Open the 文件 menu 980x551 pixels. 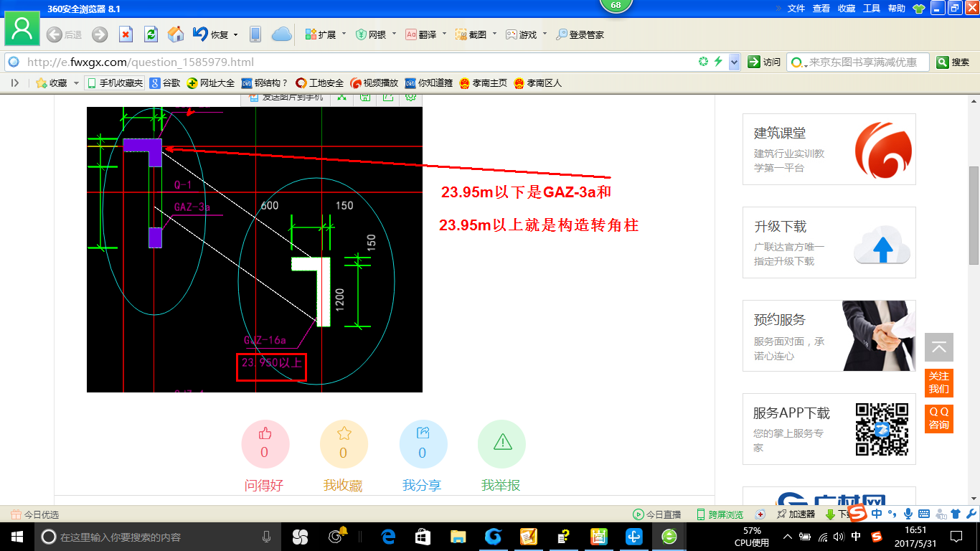point(796,9)
